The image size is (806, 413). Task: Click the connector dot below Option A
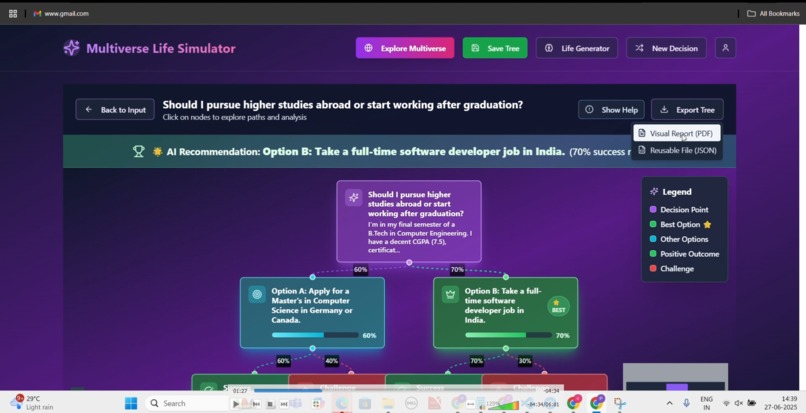tap(312, 348)
